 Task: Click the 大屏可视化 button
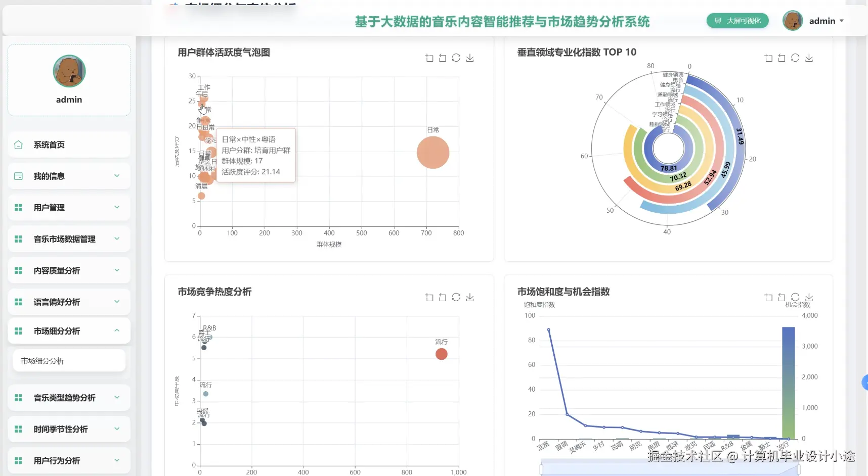point(737,21)
